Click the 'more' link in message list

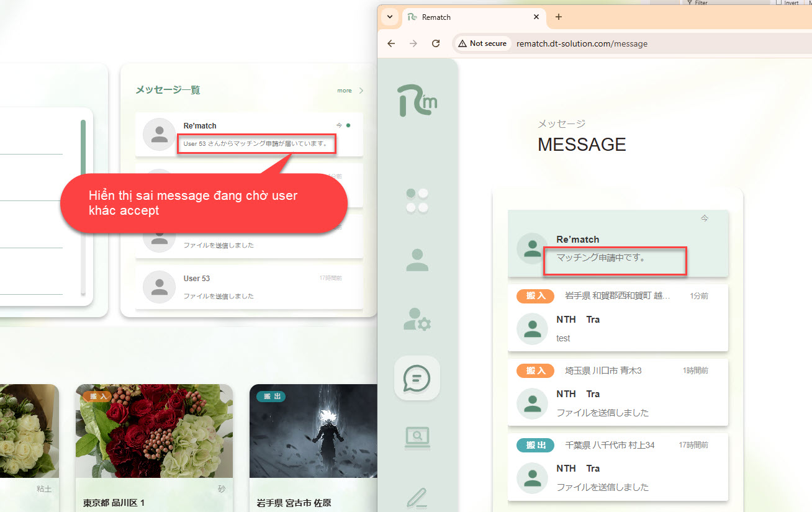click(x=345, y=91)
